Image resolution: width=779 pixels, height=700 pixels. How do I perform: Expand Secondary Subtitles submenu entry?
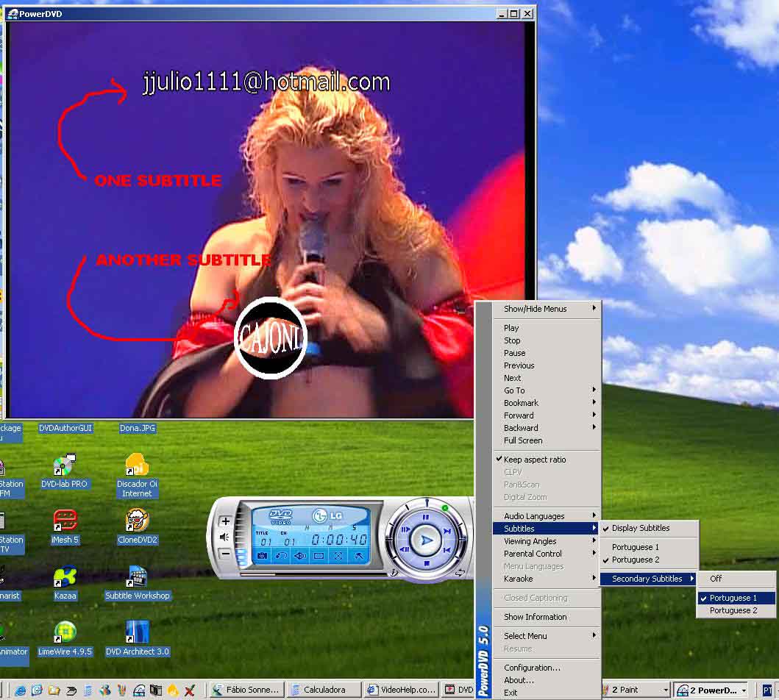point(649,579)
